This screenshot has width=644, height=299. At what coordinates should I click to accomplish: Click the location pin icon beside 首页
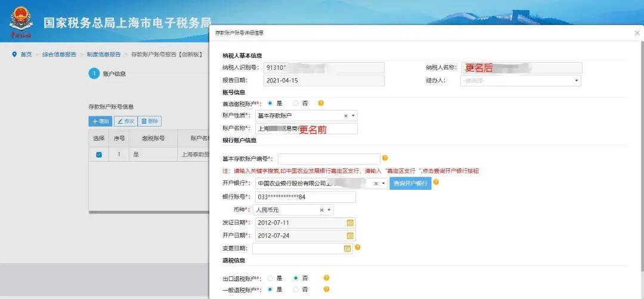click(14, 54)
